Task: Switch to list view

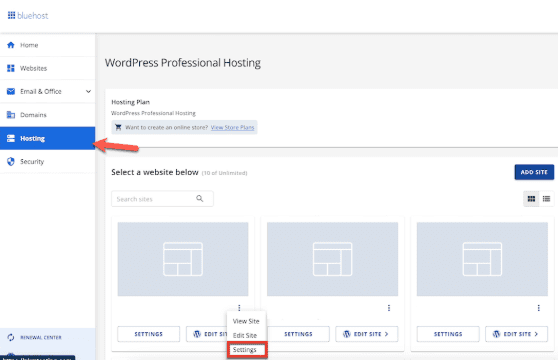Action: (547, 199)
